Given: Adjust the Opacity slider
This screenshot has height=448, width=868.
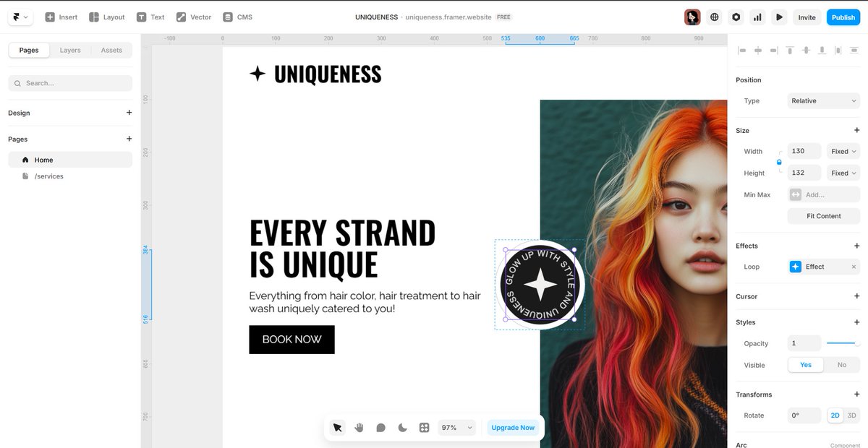Looking at the screenshot, I should tap(843, 343).
